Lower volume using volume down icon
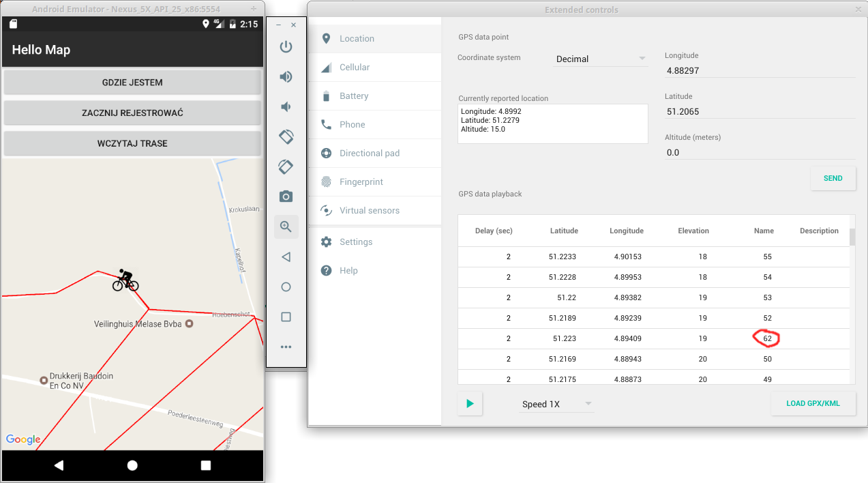The width and height of the screenshot is (868, 483). click(286, 106)
